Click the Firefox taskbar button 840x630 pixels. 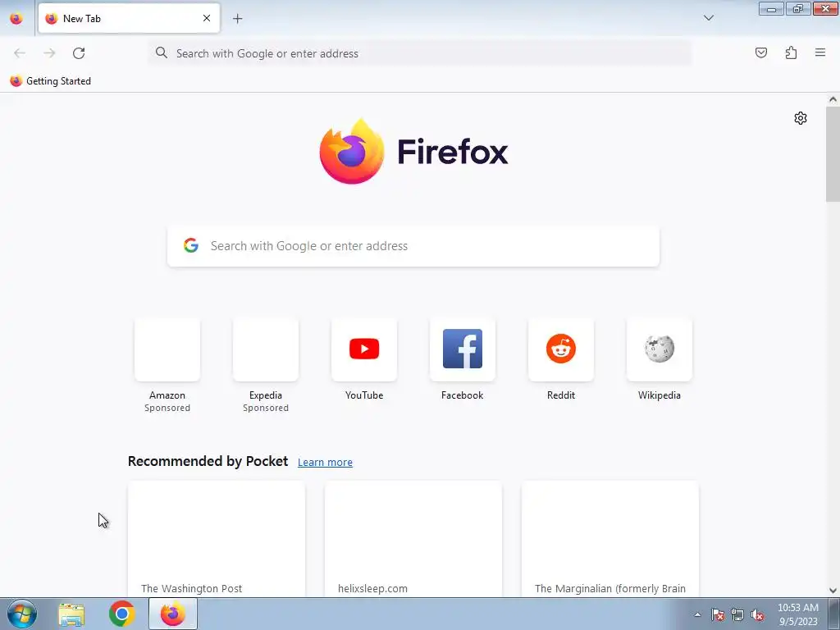172,614
